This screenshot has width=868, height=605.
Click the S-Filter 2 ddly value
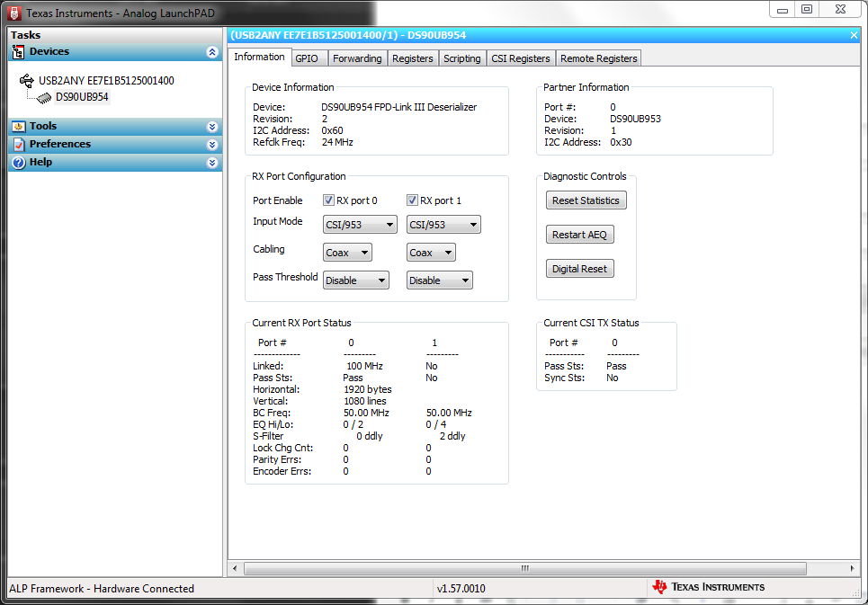click(x=452, y=436)
